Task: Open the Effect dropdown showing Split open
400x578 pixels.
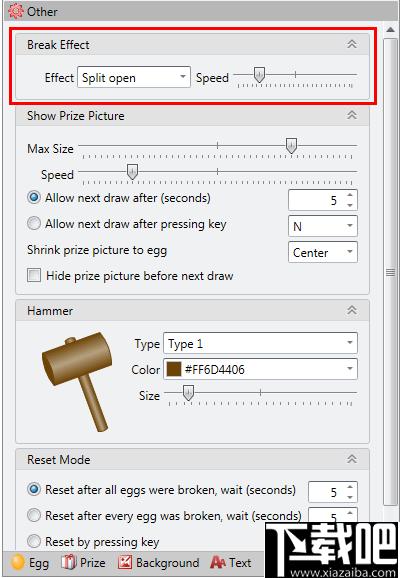Action: (x=134, y=77)
